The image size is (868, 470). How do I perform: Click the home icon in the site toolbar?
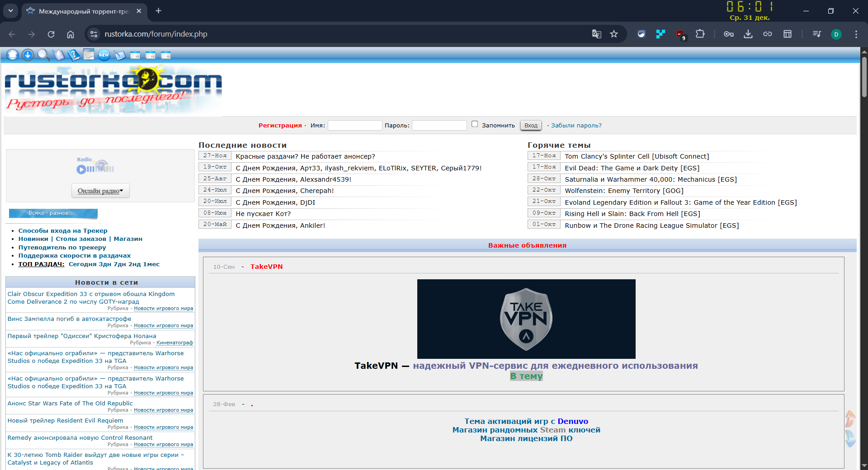pyautogui.click(x=13, y=55)
